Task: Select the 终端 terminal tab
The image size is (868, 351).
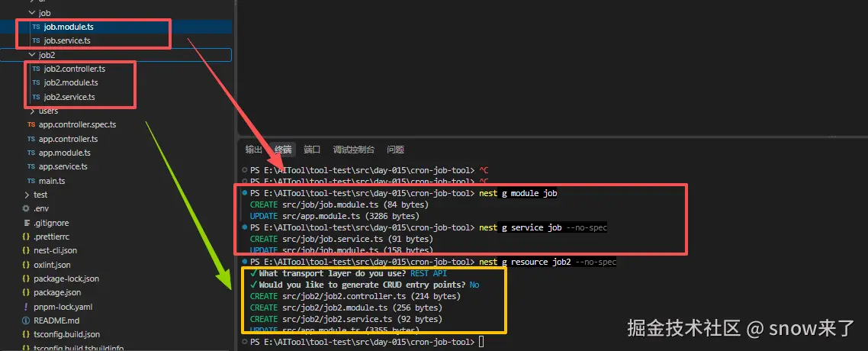Action: [283, 150]
